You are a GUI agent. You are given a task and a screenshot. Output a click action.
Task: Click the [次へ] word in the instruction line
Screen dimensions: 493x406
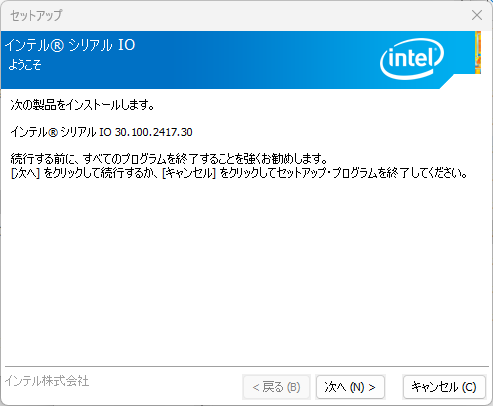[25, 173]
